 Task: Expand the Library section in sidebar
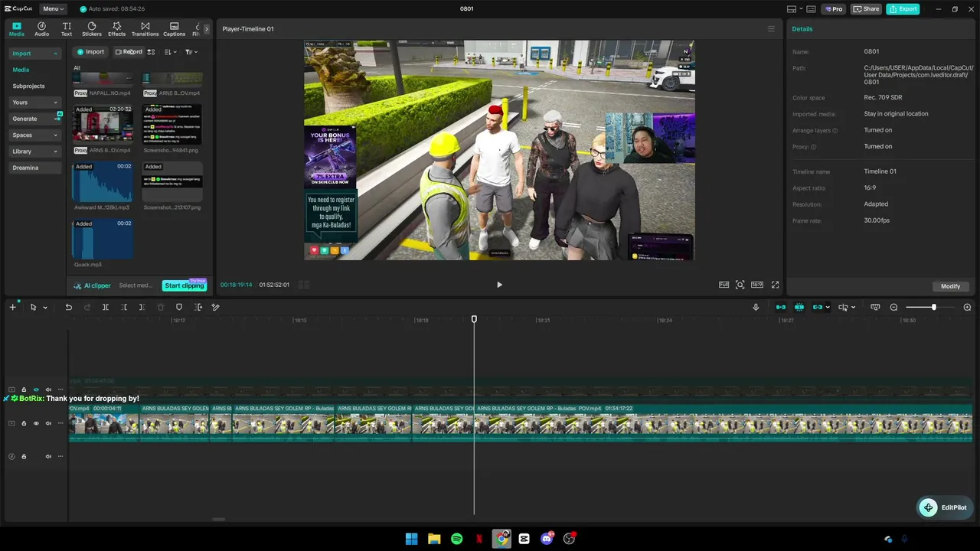click(55, 152)
